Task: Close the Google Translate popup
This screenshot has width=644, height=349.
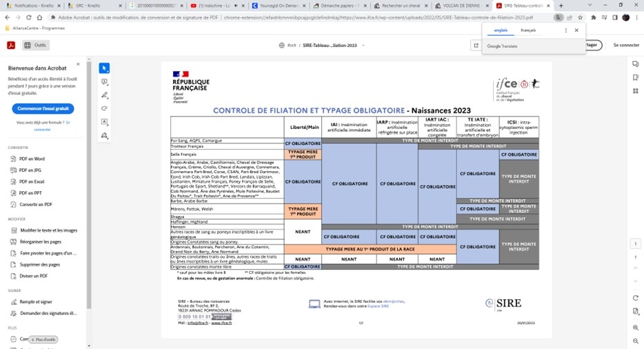Action: point(576,30)
